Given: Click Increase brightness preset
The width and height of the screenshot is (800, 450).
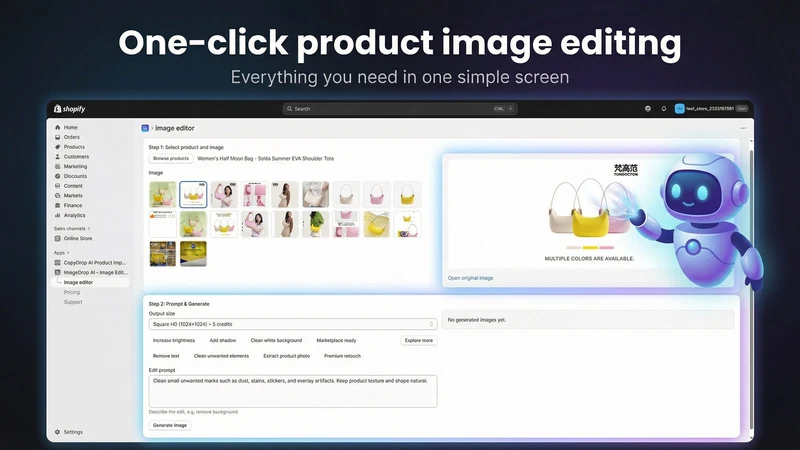Looking at the screenshot, I should point(174,340).
